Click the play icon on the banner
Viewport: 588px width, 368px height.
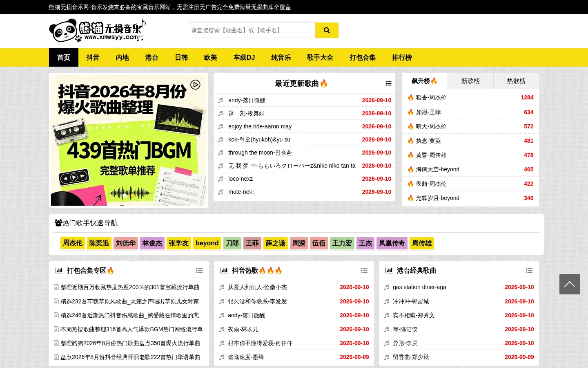pyautogui.click(x=196, y=85)
